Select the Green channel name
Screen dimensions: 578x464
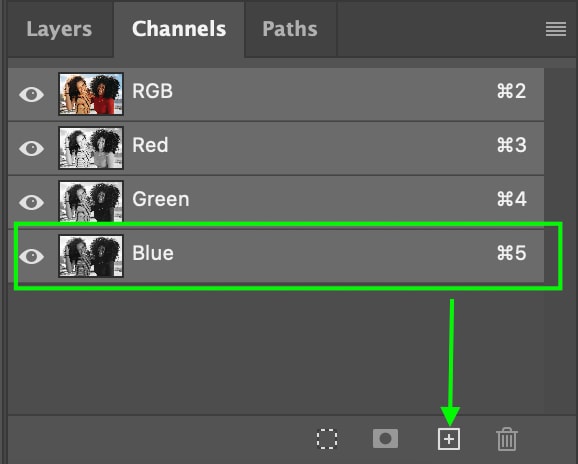pos(161,199)
